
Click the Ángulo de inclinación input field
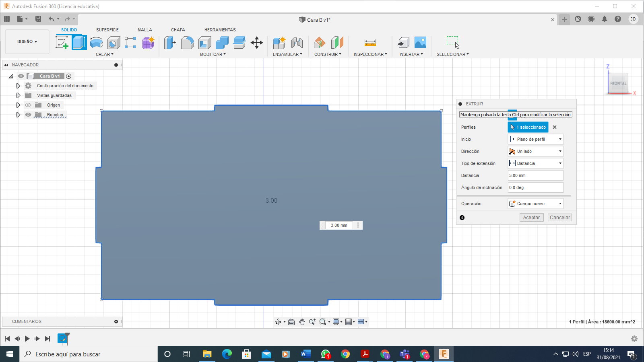click(535, 187)
